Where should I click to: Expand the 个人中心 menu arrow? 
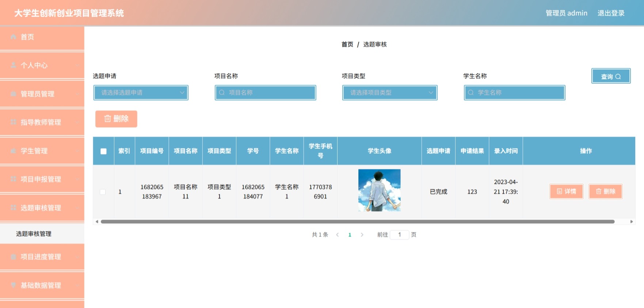pyautogui.click(x=77, y=66)
